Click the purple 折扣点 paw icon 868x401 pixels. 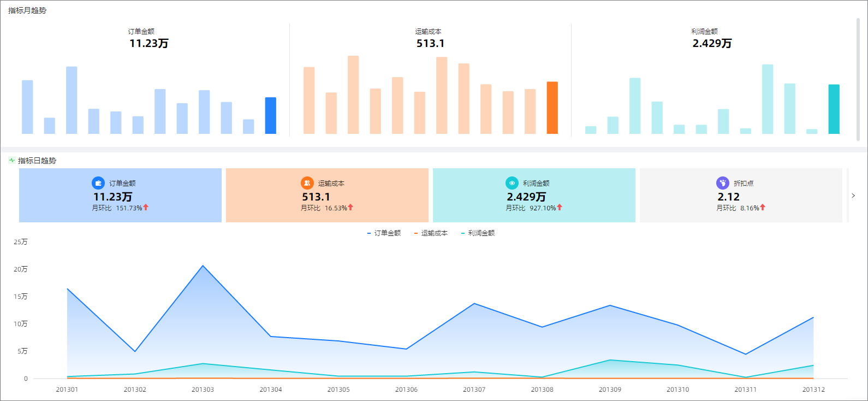[722, 183]
